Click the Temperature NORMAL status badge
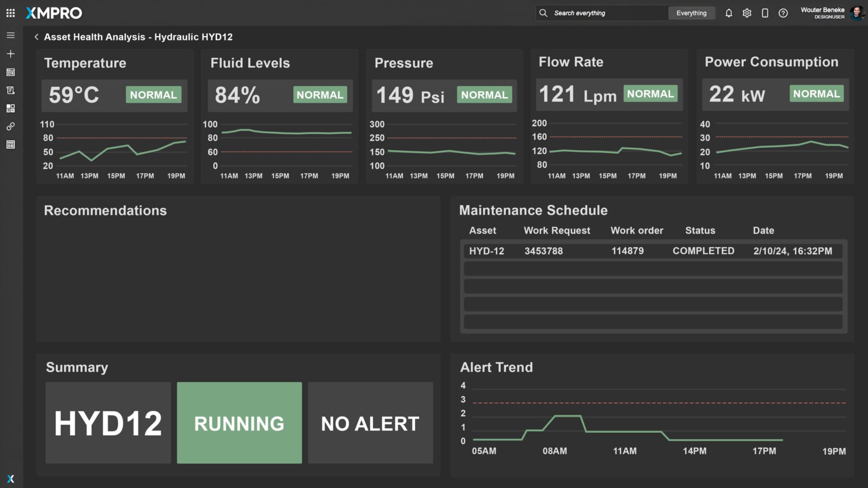Image resolution: width=868 pixels, height=488 pixels. pyautogui.click(x=153, y=95)
